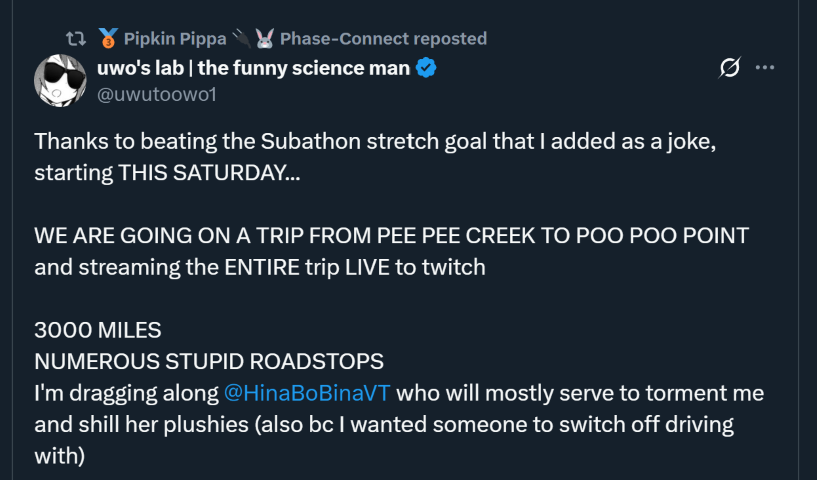Click the 'PEE PEE CREEK TO POO POO POINT' line
Viewport: 817px width, 480px height.
[x=391, y=235]
